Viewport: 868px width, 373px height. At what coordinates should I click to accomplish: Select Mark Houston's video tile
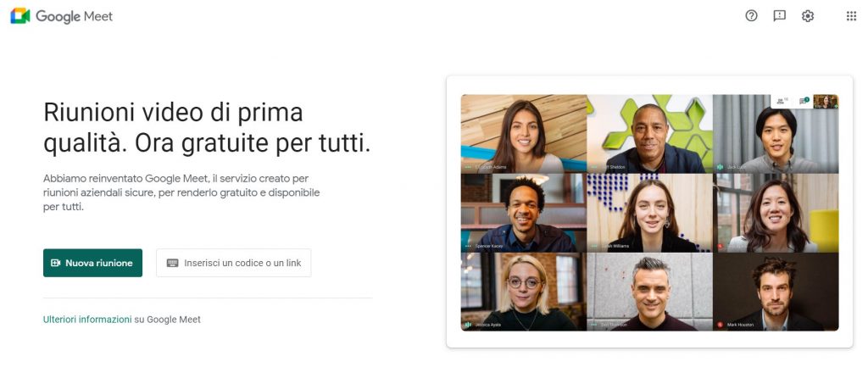[x=776, y=292]
